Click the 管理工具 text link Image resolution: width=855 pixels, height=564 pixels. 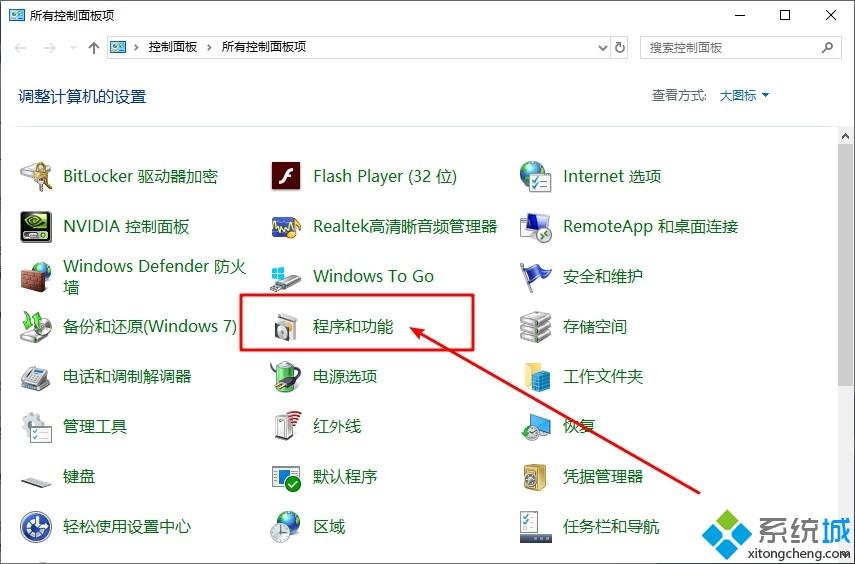95,427
